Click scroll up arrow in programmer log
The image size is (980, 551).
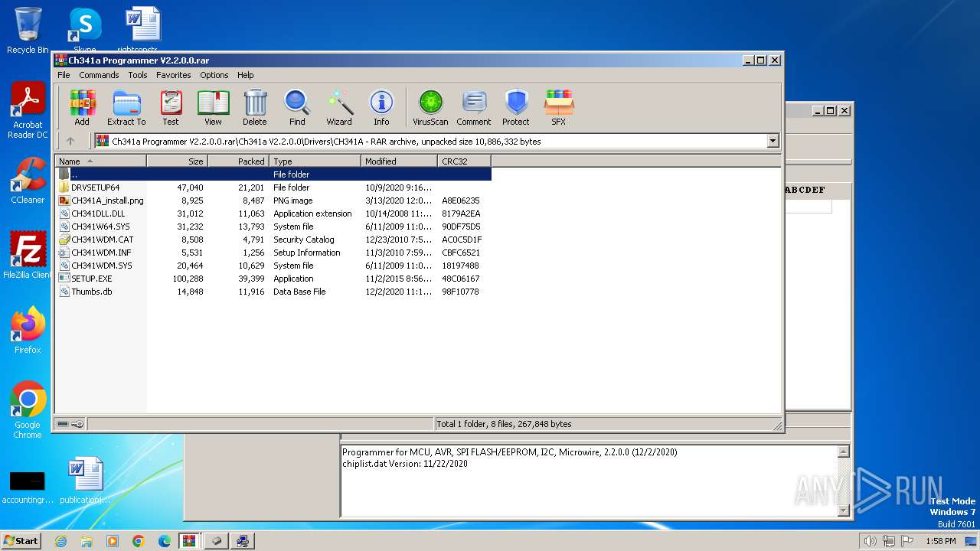844,452
